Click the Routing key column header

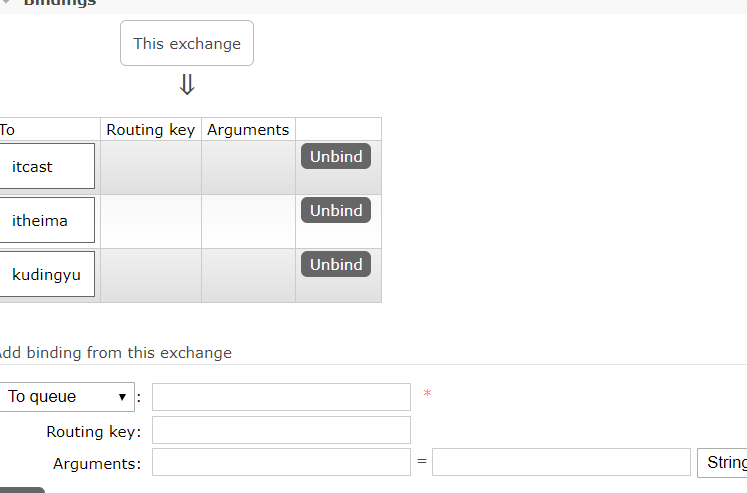[151, 130]
